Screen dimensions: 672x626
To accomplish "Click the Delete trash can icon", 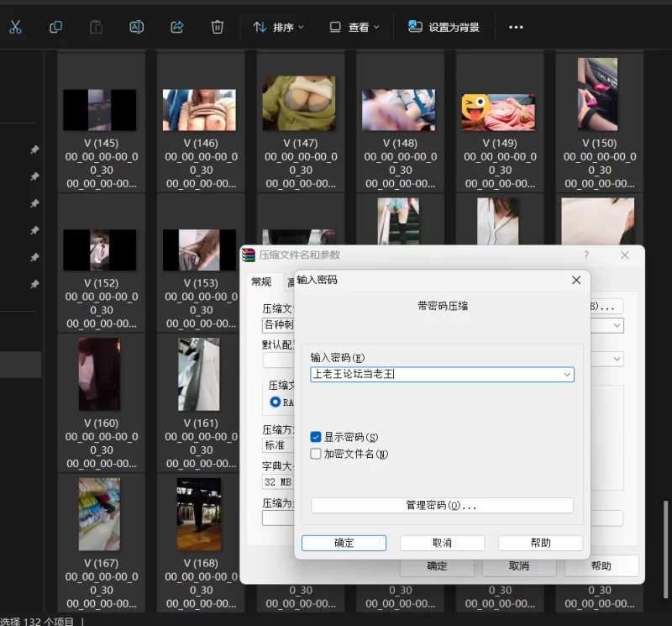I will (217, 27).
